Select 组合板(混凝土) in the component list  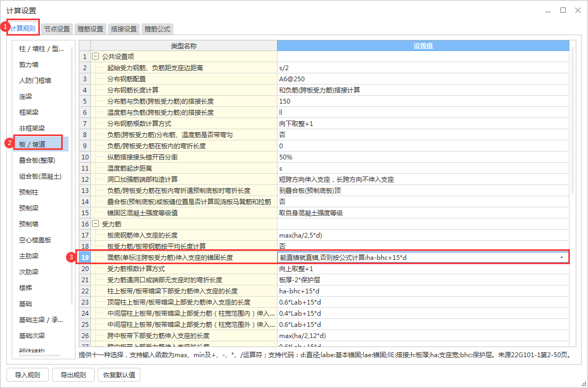pyautogui.click(x=41, y=176)
